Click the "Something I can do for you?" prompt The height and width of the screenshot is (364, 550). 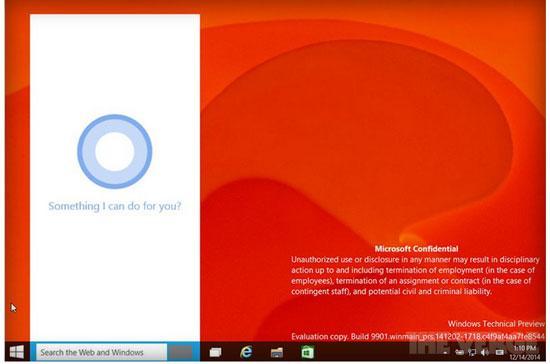115,206
